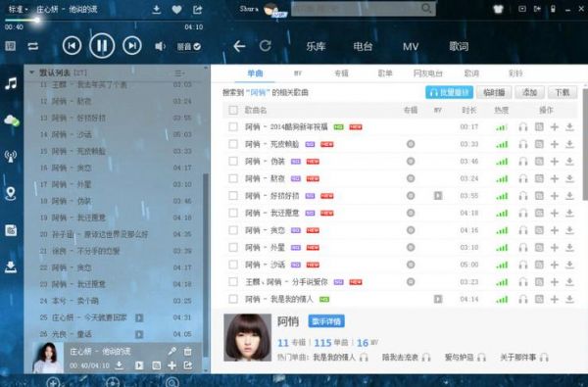The height and width of the screenshot is (387, 588).
Task: Open the 11 专辑 albums link
Action: 291,343
